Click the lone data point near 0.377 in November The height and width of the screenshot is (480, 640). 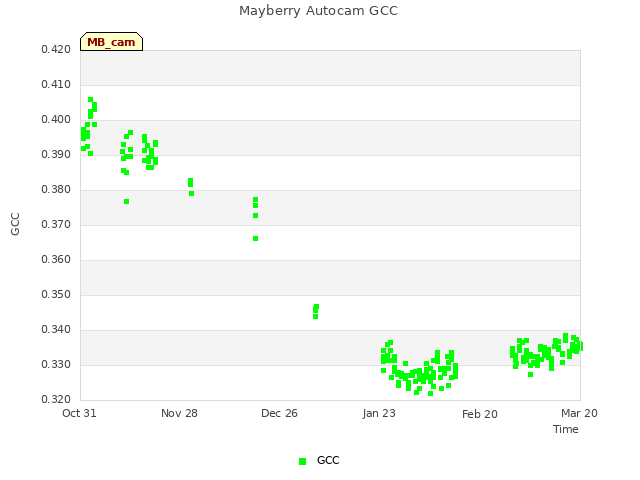coord(127,202)
